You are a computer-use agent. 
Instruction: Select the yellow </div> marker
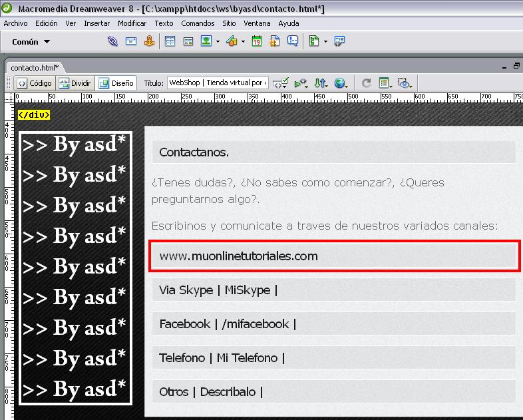point(34,114)
